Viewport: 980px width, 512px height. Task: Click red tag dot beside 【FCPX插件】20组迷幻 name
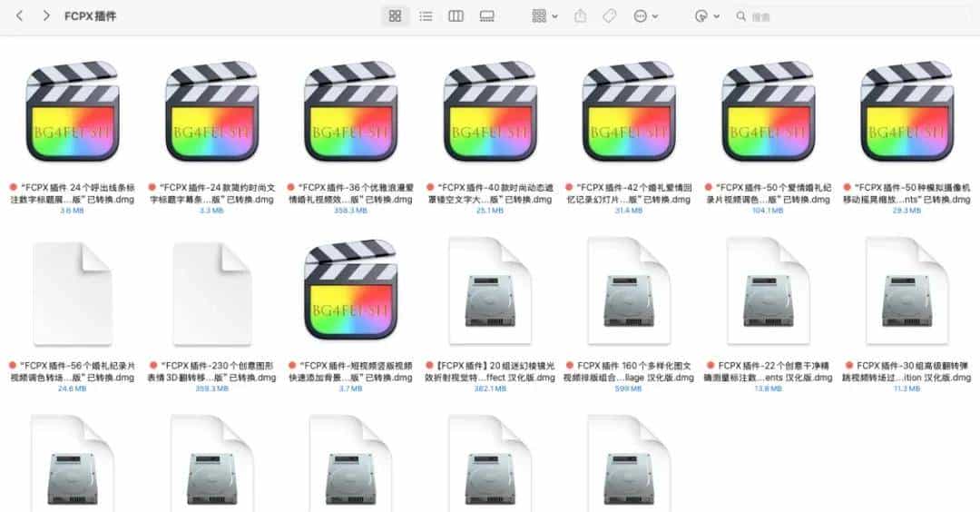[429, 365]
